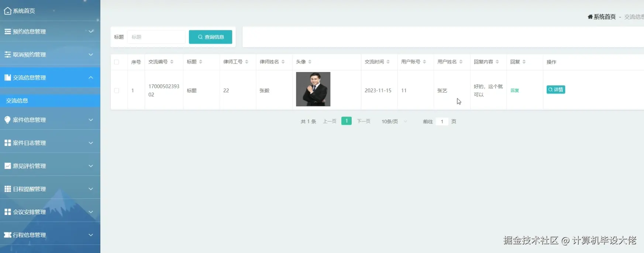Click the lawyer avatar photo thumbnail
This screenshot has height=253, width=644.
(313, 89)
